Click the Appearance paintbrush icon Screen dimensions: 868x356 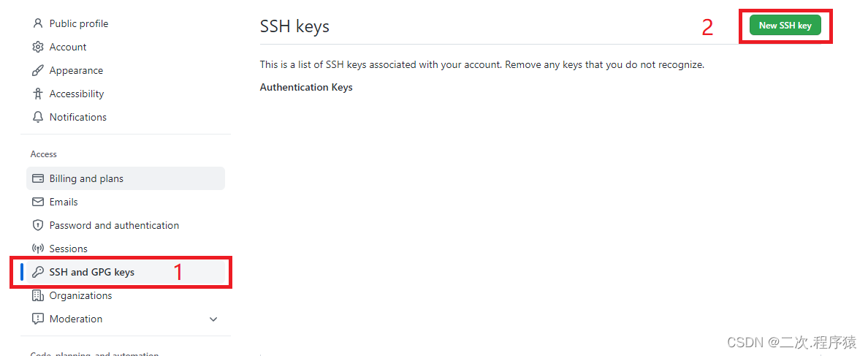(38, 70)
